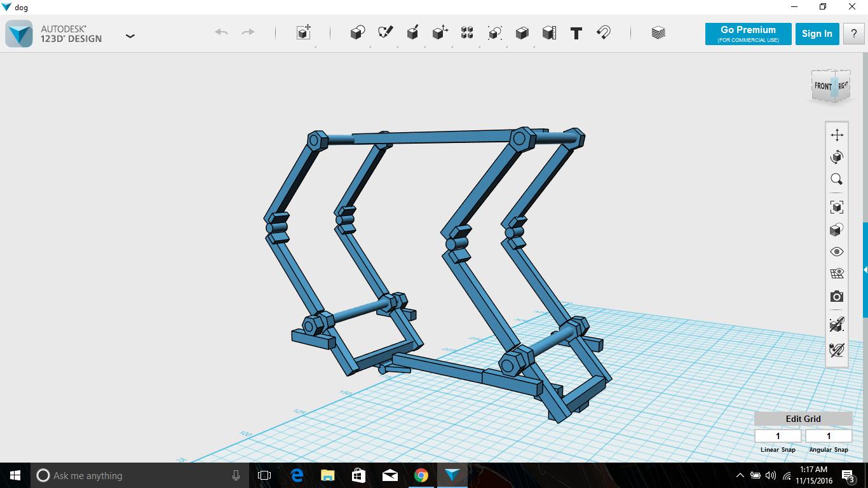
Task: Fit the model to view
Action: (x=837, y=207)
